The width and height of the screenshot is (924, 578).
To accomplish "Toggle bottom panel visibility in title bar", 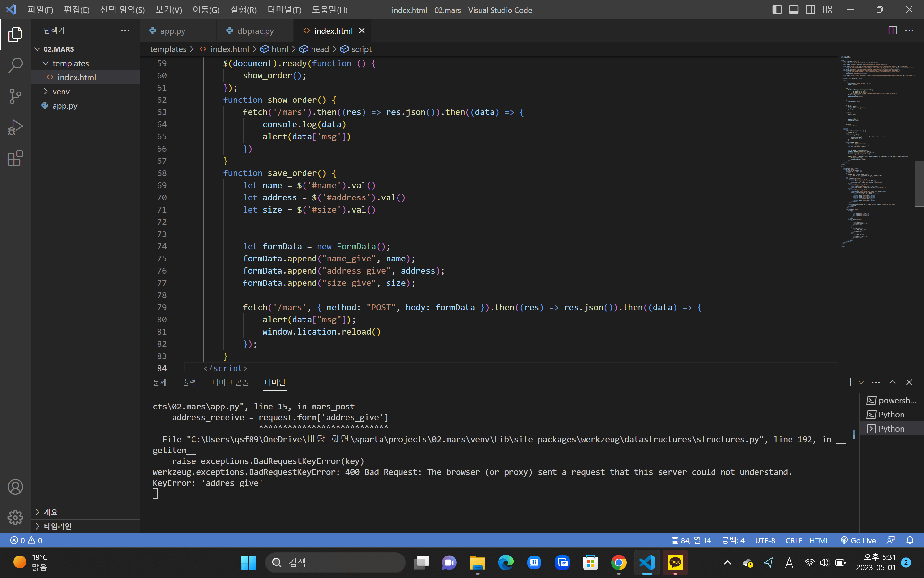I will [794, 10].
